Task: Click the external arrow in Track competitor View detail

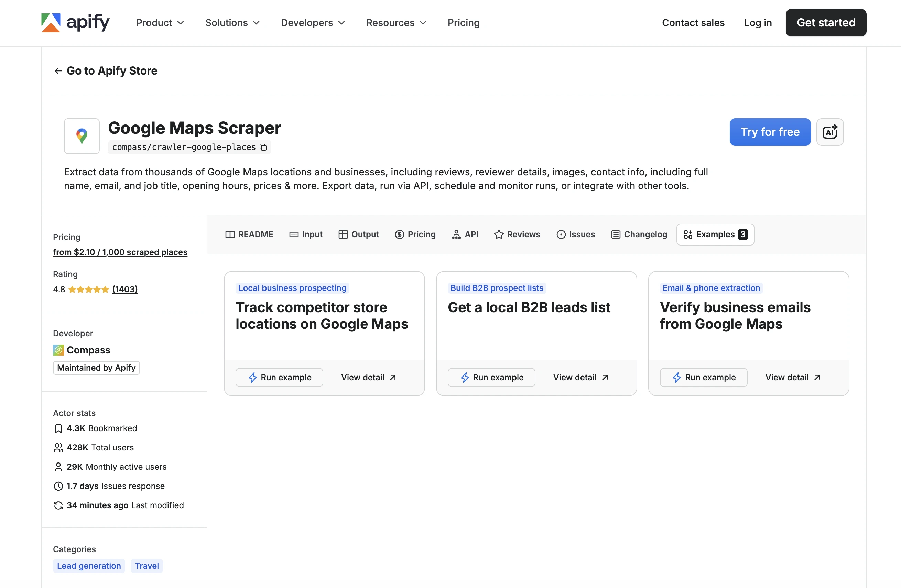Action: [x=393, y=378]
